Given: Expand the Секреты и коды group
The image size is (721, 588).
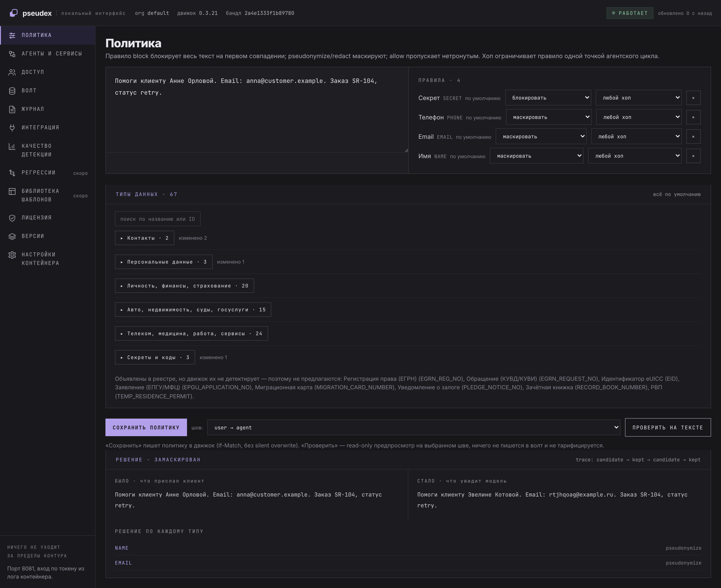Looking at the screenshot, I should (x=155, y=357).
